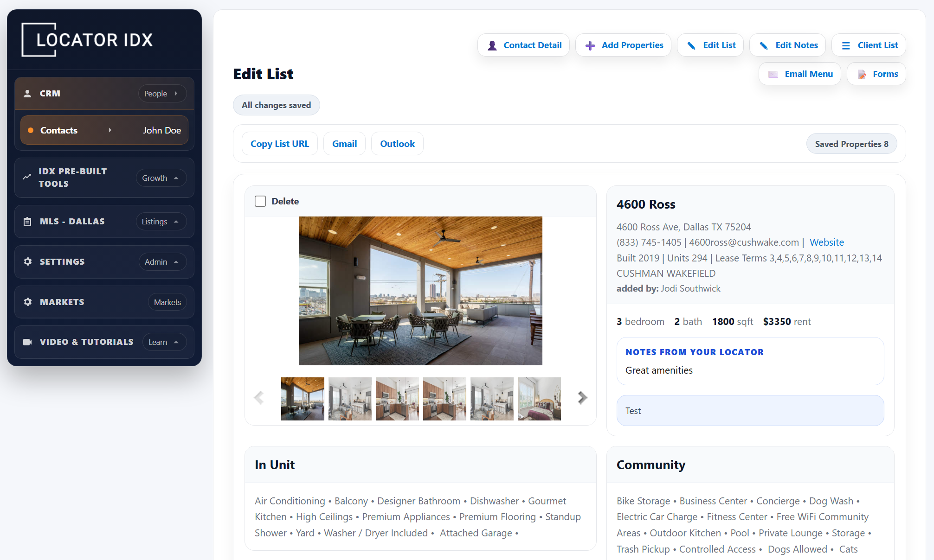Click the 4600 Ross property title
934x560 pixels.
646,204
